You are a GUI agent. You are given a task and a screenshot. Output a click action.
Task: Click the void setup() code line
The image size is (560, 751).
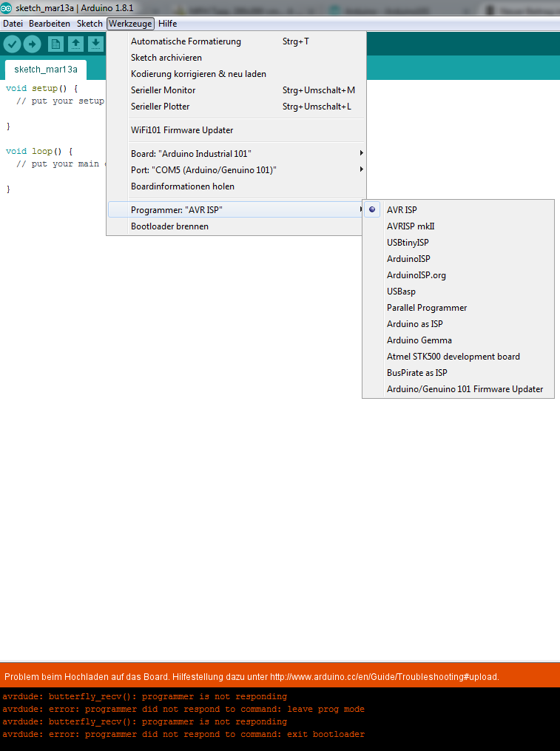point(41,88)
